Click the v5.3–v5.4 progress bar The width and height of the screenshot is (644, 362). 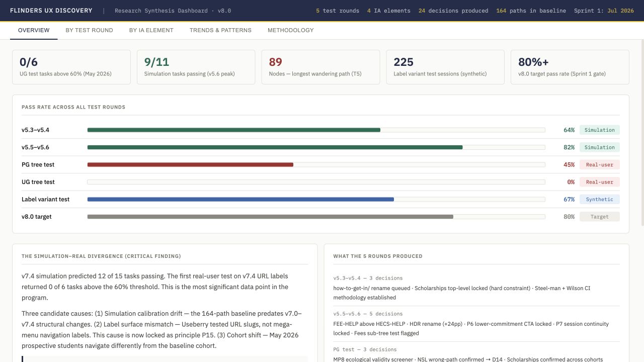coord(316,130)
